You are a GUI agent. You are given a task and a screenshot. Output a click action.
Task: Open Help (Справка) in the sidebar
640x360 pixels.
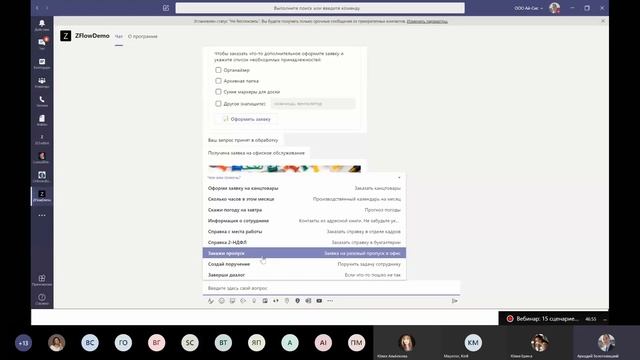point(42,299)
